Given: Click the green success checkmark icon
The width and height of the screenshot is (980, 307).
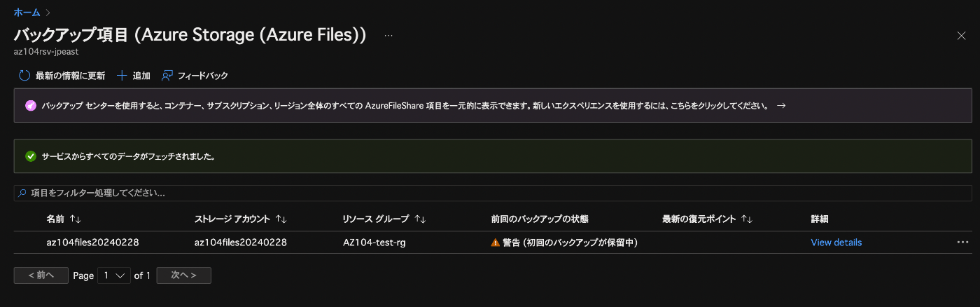Looking at the screenshot, I should tap(30, 156).
